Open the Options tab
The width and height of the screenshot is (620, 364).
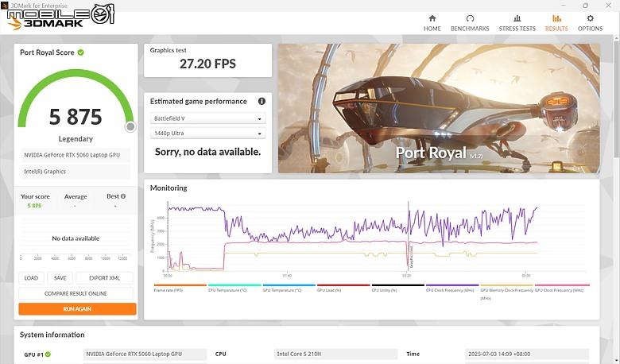590,23
